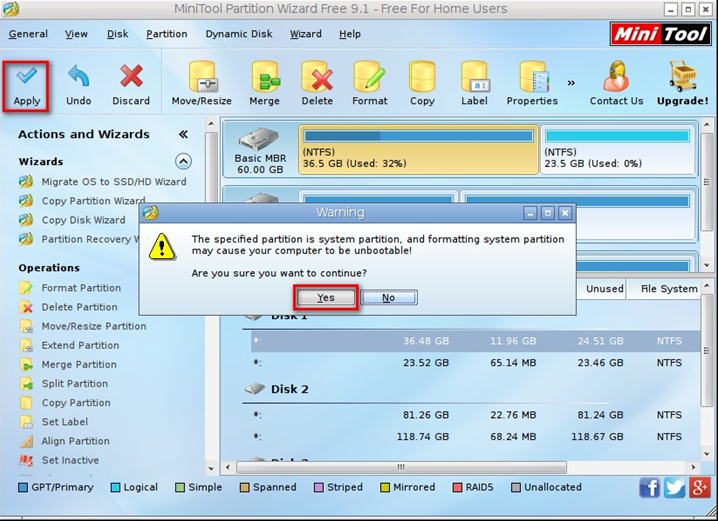Select Extend Partition operation
Image resolution: width=718 pixels, height=521 pixels.
coord(80,346)
